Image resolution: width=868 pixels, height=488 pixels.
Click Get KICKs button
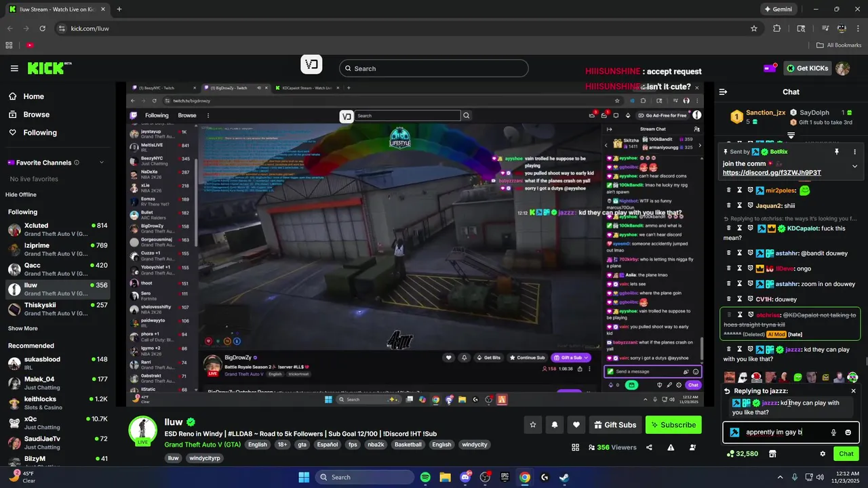807,68
